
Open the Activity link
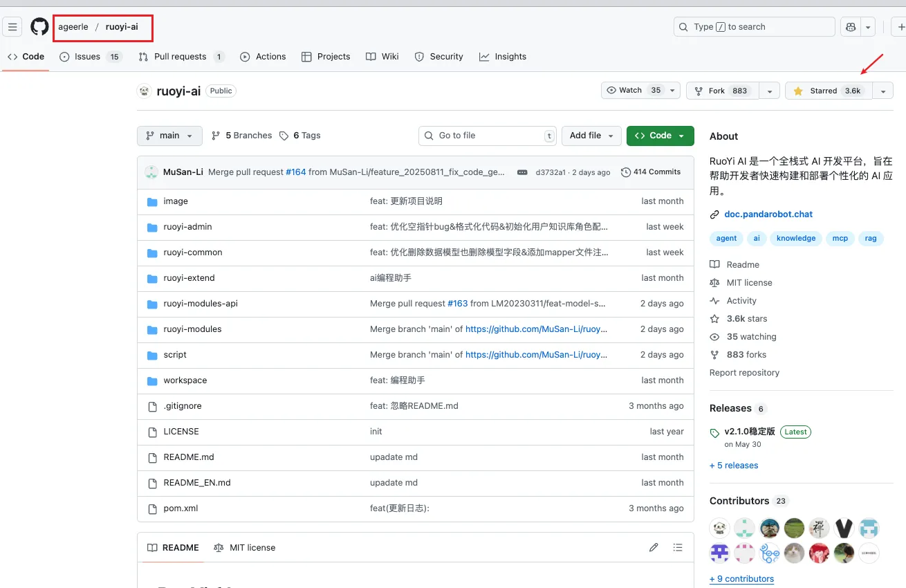tap(733, 301)
